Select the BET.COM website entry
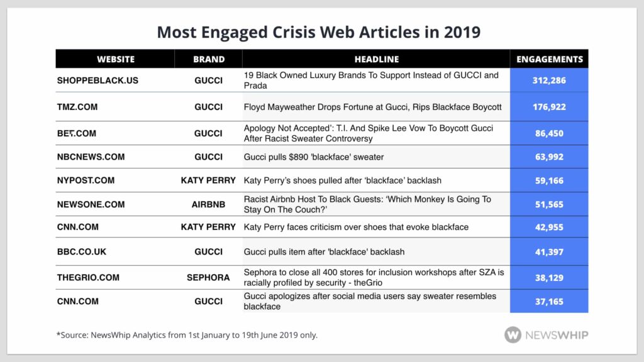 click(x=77, y=133)
